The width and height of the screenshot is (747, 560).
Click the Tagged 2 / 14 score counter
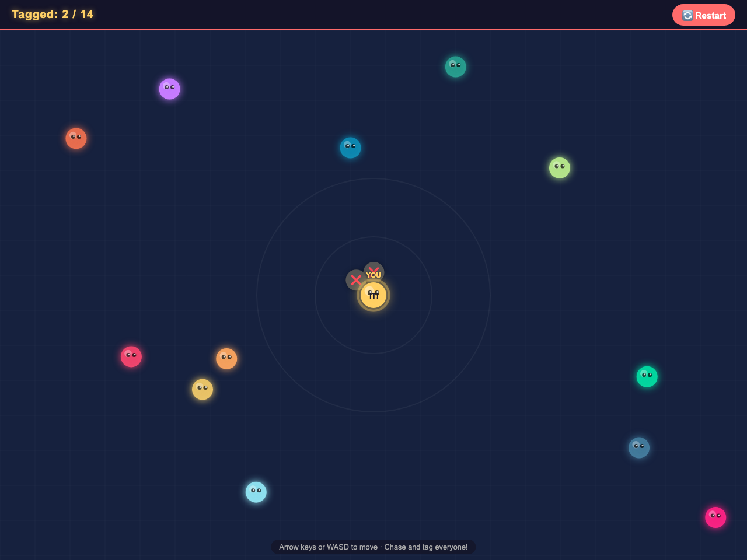click(x=53, y=14)
